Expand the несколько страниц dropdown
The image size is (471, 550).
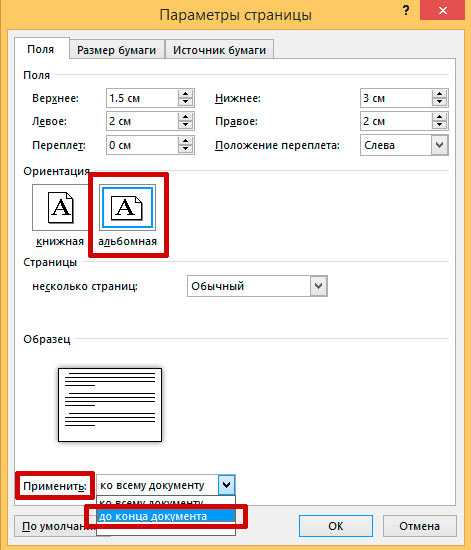[x=318, y=286]
